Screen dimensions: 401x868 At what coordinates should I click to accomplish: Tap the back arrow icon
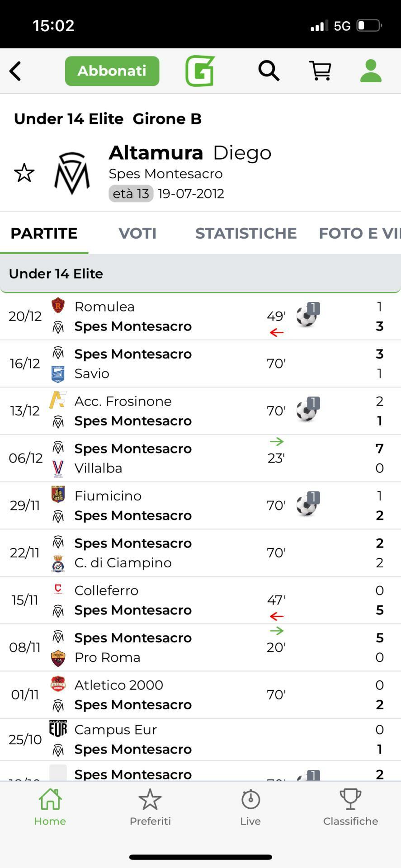pyautogui.click(x=15, y=71)
